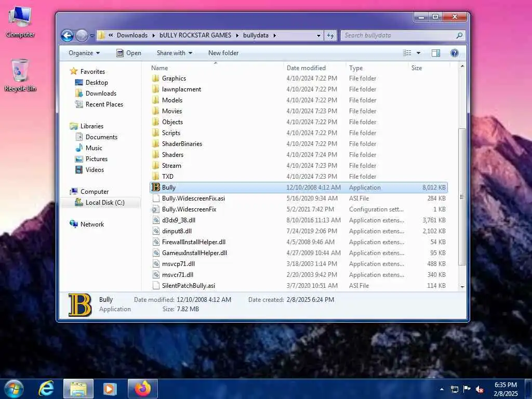Show hidden tray icons arrow
Screen dimensions: 532x399
[x=442, y=389]
